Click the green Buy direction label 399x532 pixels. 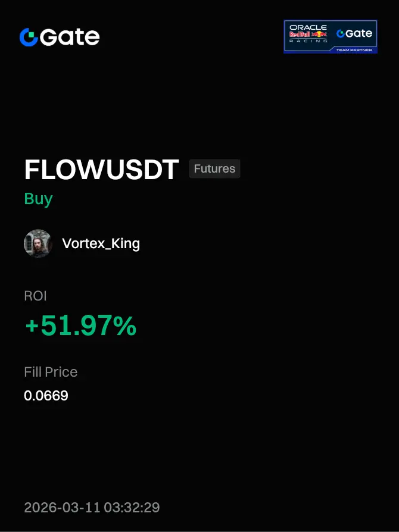click(x=38, y=199)
